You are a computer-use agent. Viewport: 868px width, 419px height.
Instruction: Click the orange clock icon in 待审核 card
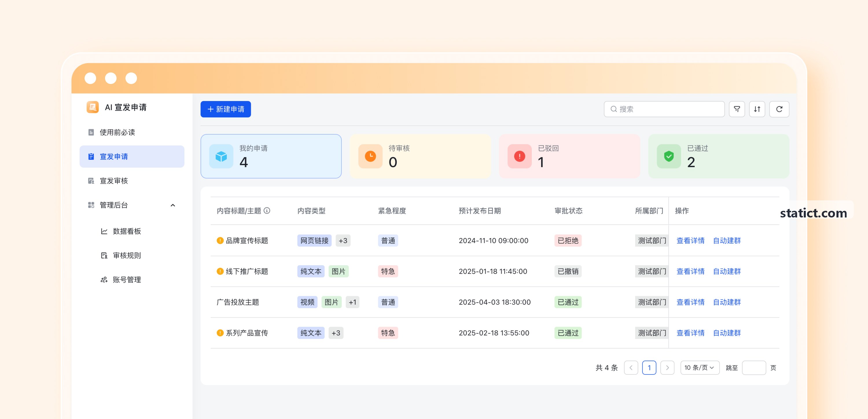tap(370, 156)
